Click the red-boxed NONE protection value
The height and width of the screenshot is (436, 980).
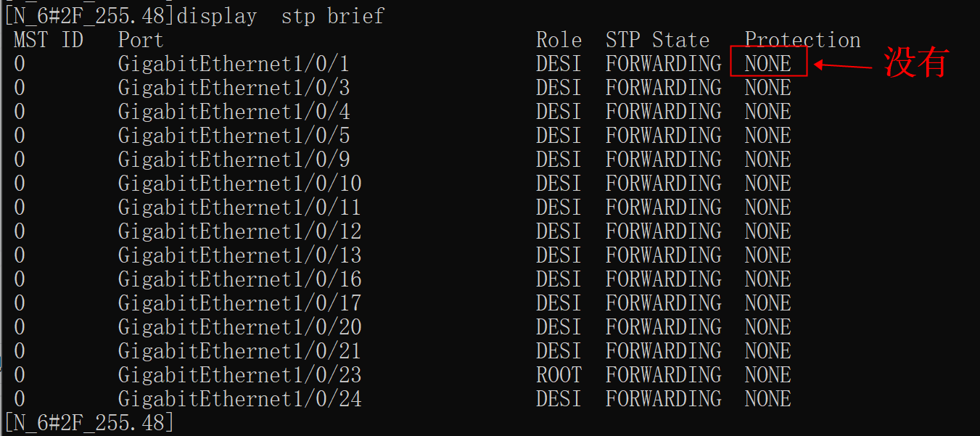point(768,64)
